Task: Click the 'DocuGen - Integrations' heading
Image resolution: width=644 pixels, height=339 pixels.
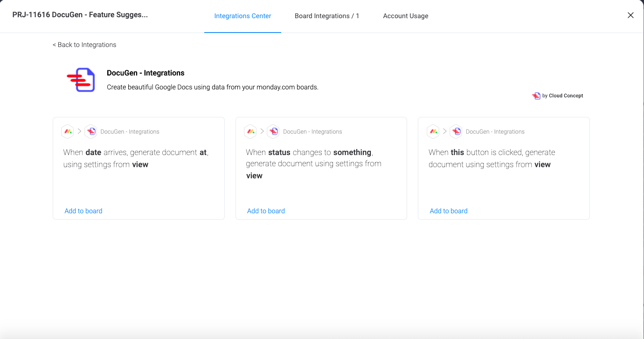Action: point(145,73)
